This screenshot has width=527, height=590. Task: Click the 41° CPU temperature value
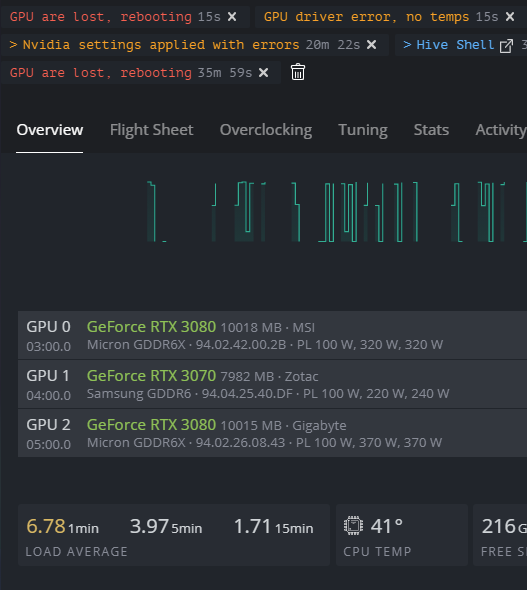[x=387, y=526]
